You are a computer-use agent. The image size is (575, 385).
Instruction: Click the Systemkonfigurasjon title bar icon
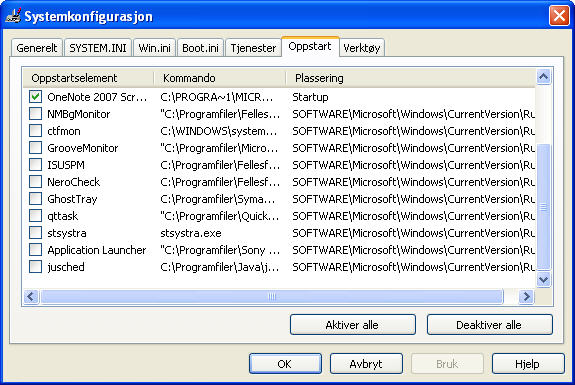tap(13, 16)
